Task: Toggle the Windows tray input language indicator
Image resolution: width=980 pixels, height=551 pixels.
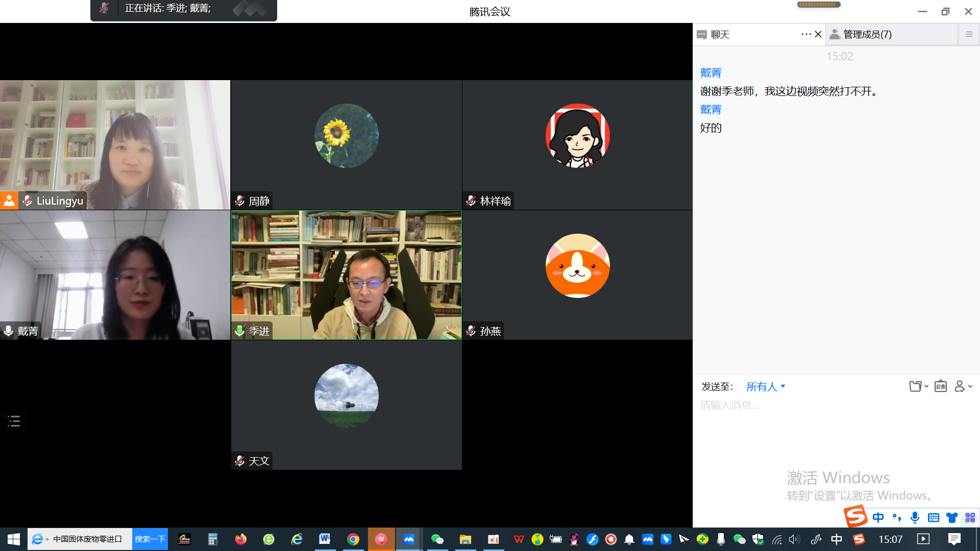Action: click(x=836, y=539)
